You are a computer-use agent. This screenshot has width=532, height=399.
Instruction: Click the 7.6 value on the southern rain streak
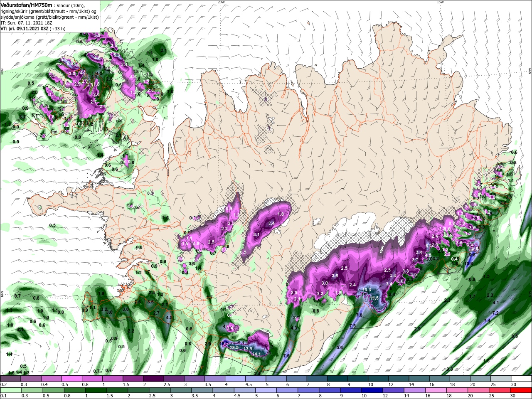pos(286,356)
